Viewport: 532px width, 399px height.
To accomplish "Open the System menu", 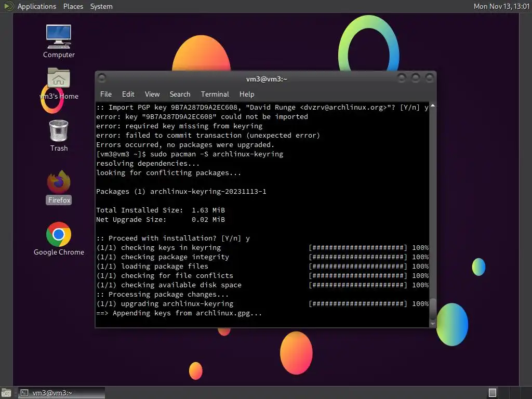I will click(x=101, y=6).
